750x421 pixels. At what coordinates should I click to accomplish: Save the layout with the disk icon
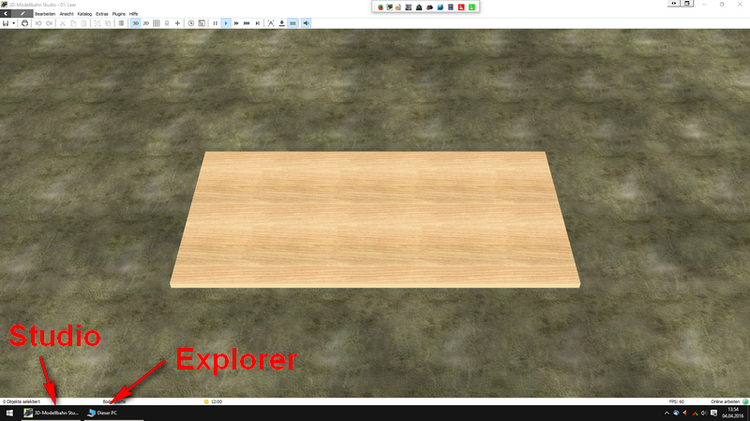point(6,23)
